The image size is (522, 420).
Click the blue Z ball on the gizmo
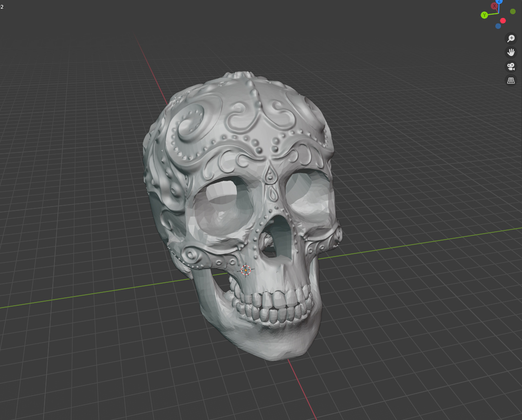point(499,1)
